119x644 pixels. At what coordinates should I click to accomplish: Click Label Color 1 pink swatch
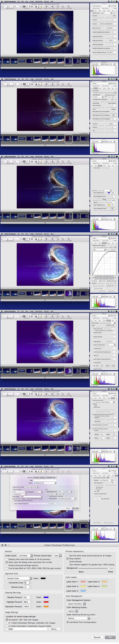click(x=83, y=582)
